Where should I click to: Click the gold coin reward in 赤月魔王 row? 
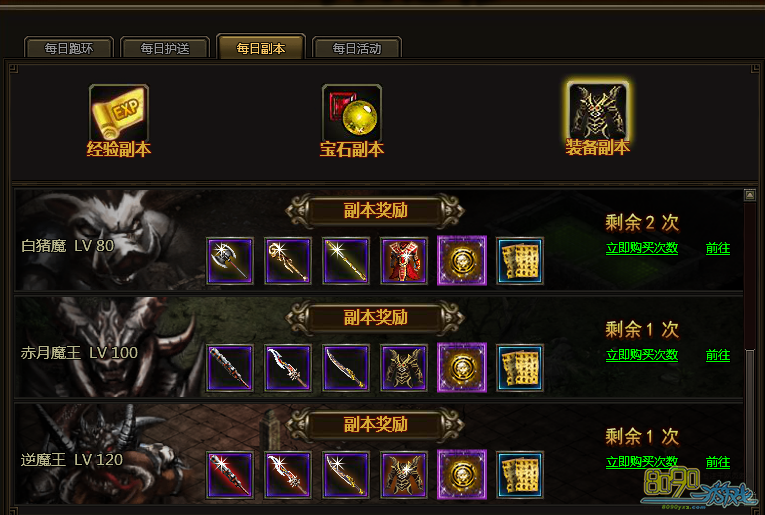tap(462, 368)
